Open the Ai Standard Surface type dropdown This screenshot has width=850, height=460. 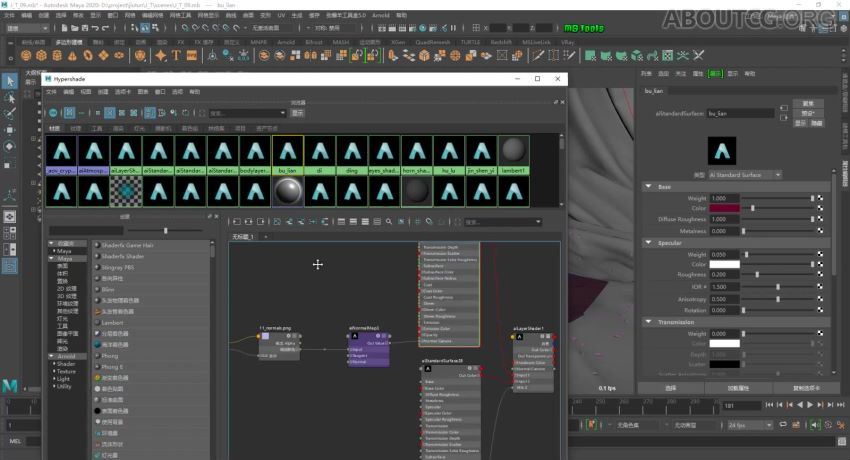tap(745, 175)
